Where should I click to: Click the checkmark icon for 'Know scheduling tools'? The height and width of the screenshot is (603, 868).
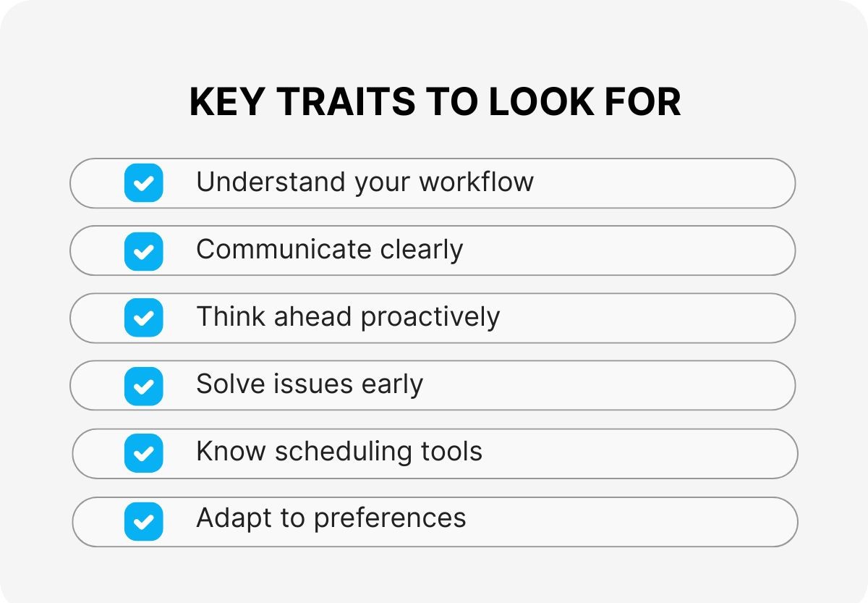coord(143,453)
